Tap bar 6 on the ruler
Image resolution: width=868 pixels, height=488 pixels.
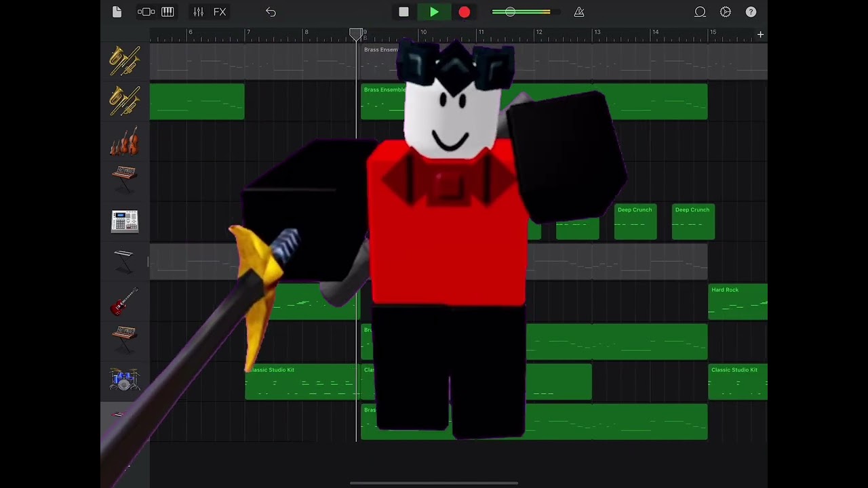point(191,32)
